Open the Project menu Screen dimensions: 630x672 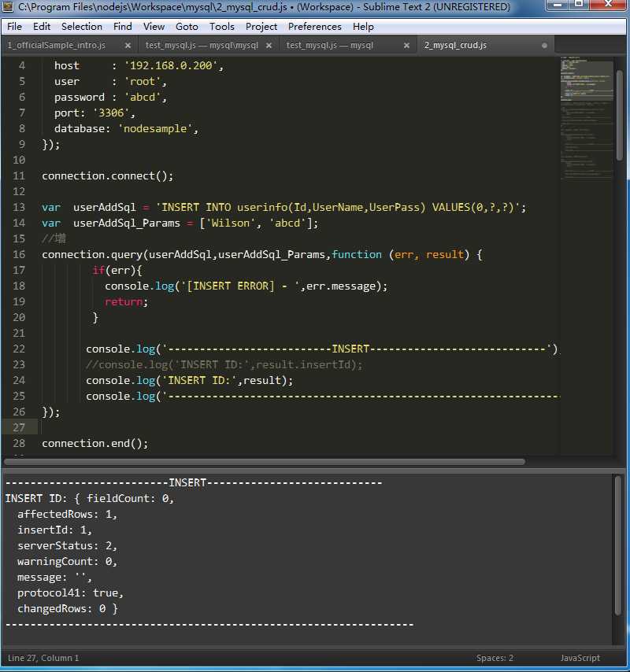pyautogui.click(x=261, y=27)
